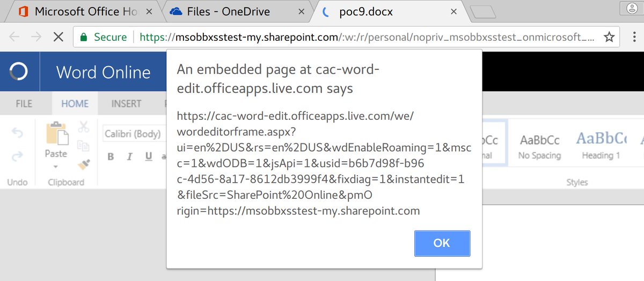Click the Undo arrow icon
Viewport: 644px width, 281px height.
(x=17, y=133)
